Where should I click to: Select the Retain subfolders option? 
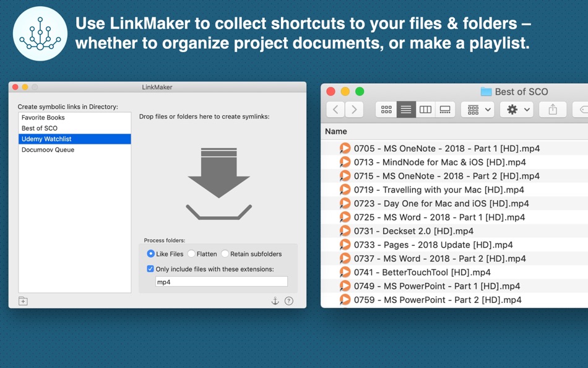[x=225, y=254]
